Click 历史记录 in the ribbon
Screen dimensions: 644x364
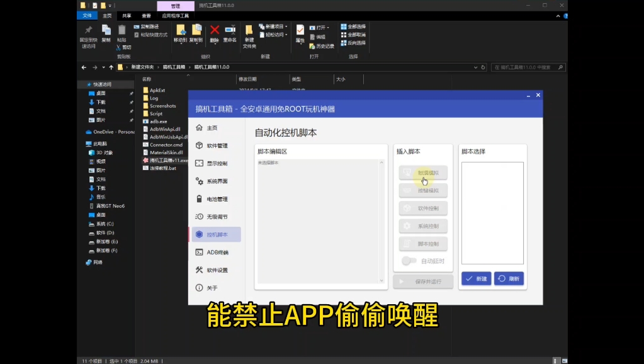click(322, 46)
